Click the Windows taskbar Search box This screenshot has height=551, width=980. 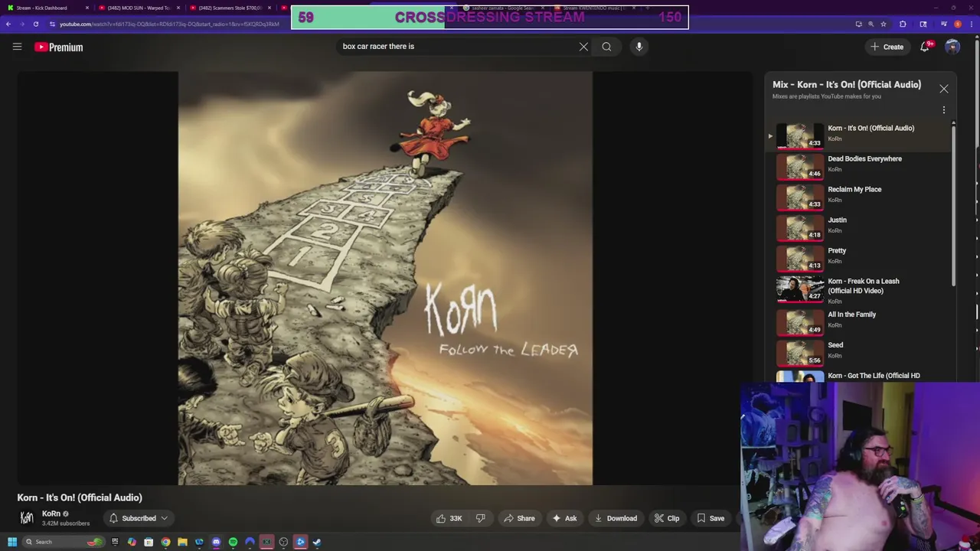click(x=64, y=542)
